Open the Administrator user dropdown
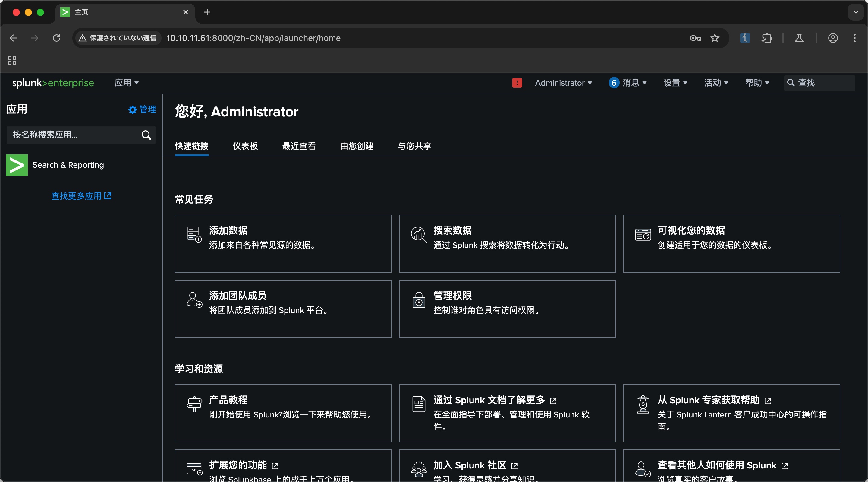 tap(563, 83)
